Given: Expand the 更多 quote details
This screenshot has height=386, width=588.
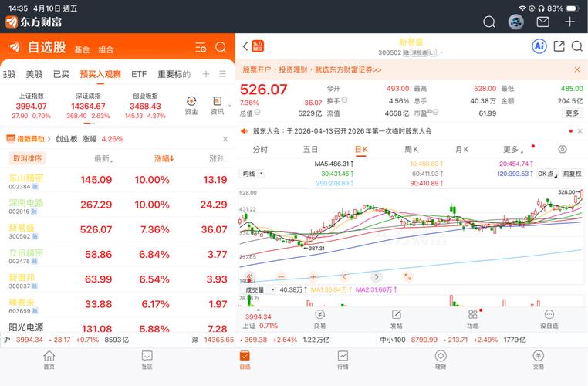Looking at the screenshot, I should coord(573,113).
